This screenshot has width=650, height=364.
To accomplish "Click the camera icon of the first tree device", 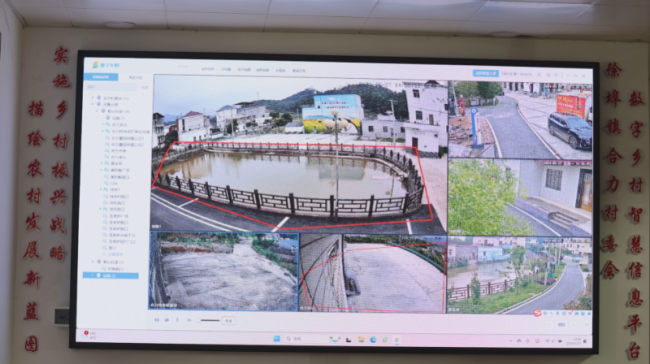I will pyautogui.click(x=108, y=118).
